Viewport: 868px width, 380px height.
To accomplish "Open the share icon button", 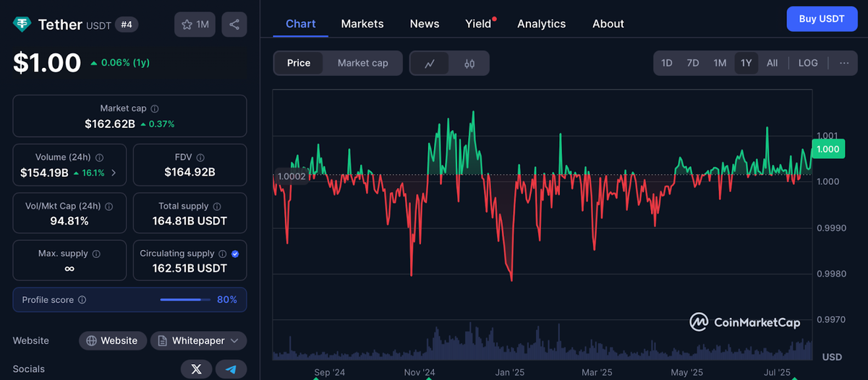I will pos(234,25).
